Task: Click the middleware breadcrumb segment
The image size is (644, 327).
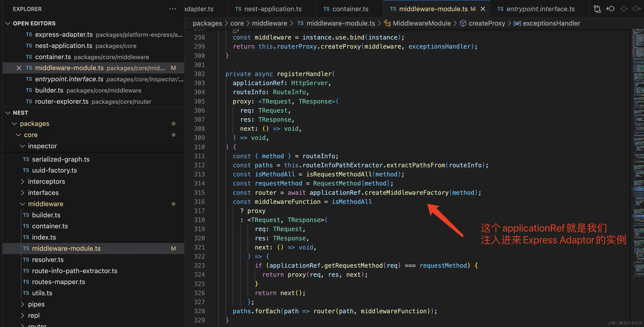Action: pos(269,23)
